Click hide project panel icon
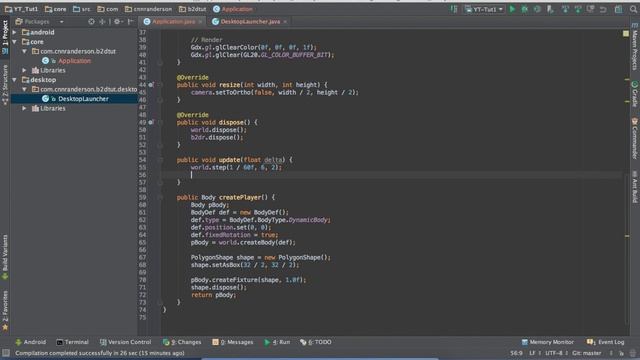640x360 pixels. point(131,22)
